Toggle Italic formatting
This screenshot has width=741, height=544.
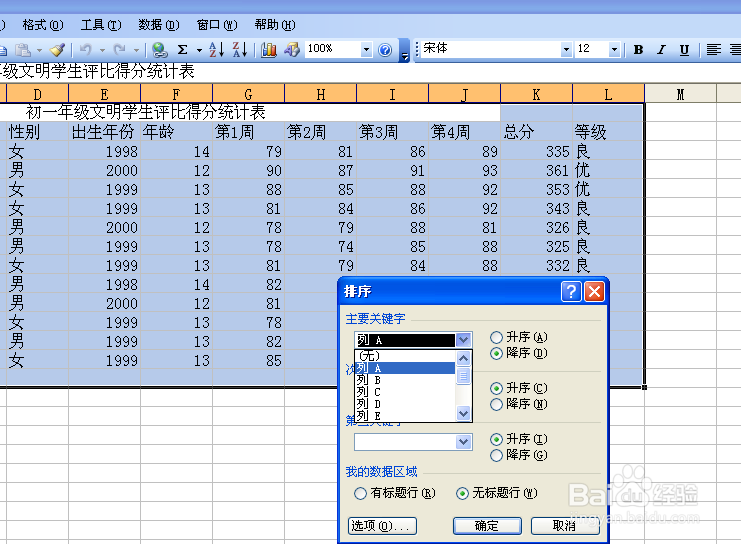point(661,50)
